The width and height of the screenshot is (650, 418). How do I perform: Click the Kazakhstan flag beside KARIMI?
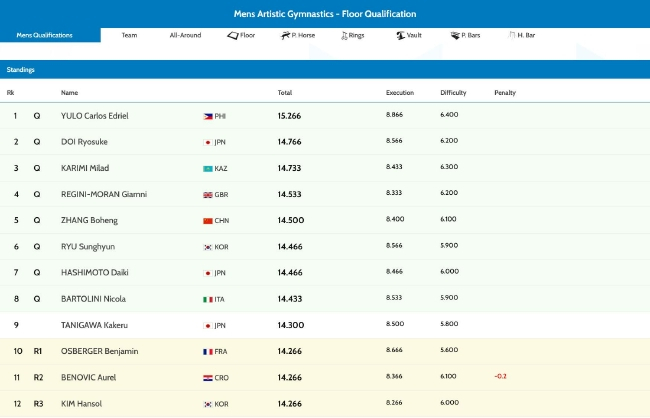coord(208,168)
